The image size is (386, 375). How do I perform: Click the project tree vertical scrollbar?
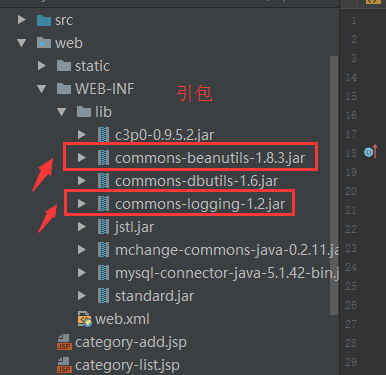click(x=334, y=185)
